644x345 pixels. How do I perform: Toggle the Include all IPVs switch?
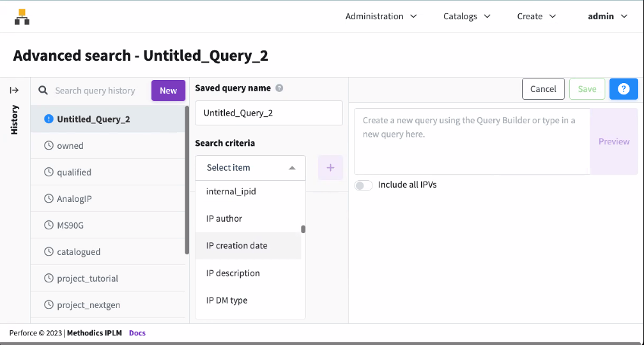[364, 185]
